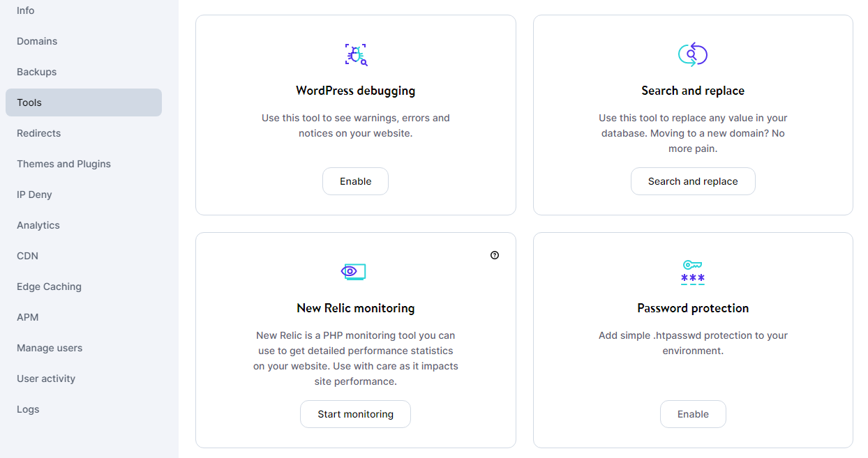This screenshot has height=458, width=868.
Task: Open the Edge Caching settings
Action: (x=49, y=287)
